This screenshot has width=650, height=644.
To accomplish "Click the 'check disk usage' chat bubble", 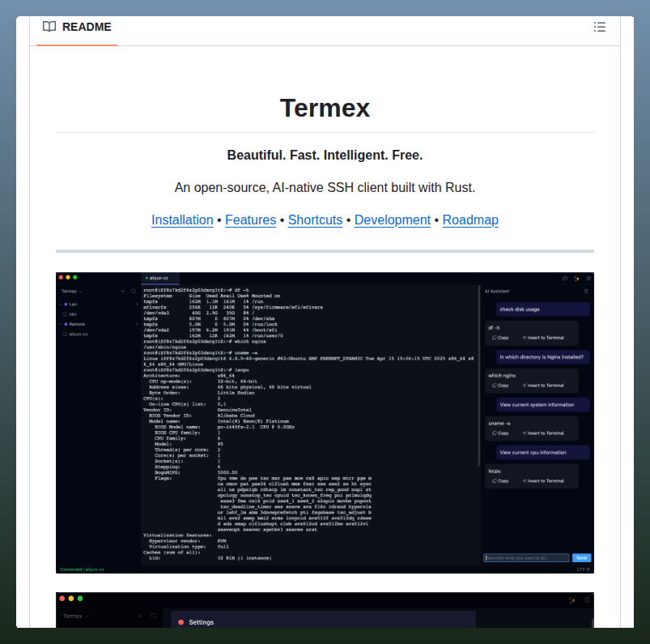I will pos(542,309).
